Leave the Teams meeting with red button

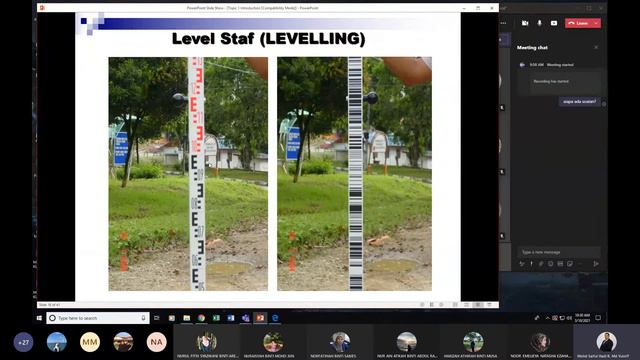(x=579, y=23)
